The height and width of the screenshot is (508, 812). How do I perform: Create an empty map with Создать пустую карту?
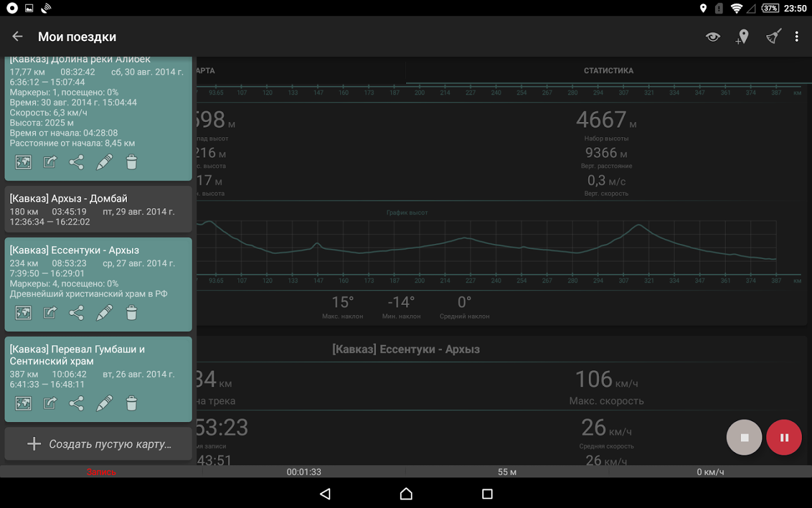tap(98, 444)
